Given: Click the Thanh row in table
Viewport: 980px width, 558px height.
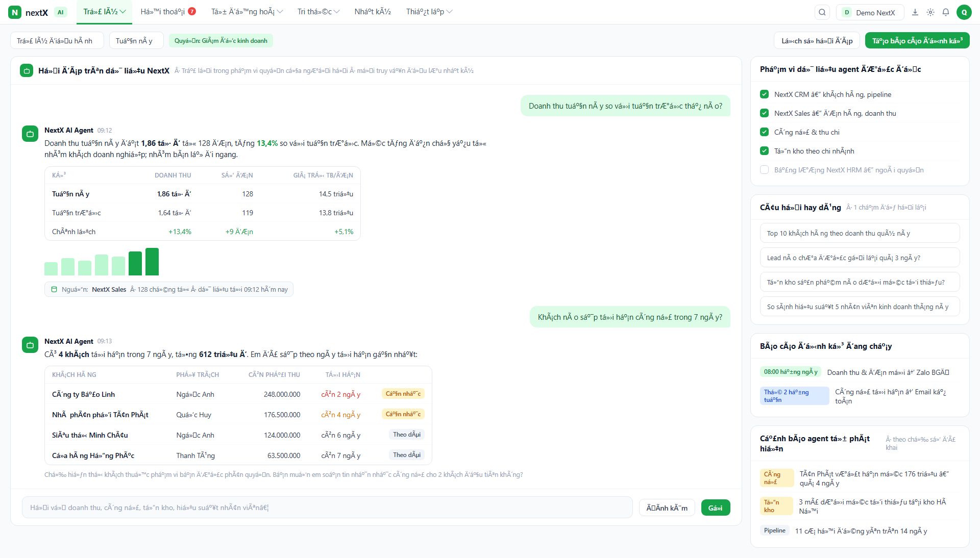Looking at the screenshot, I should click(x=238, y=455).
